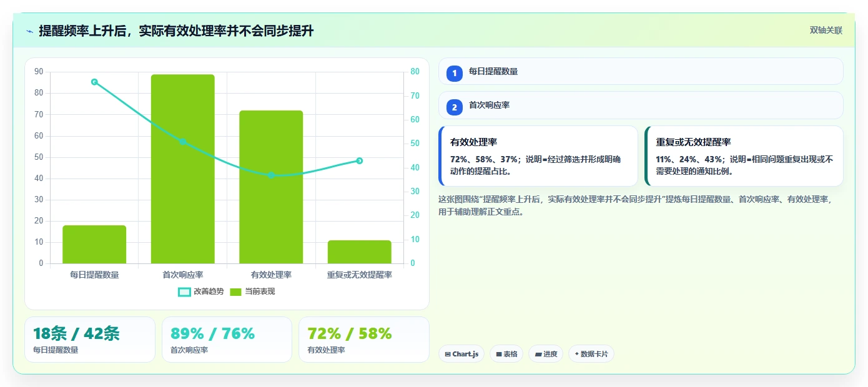868x387 pixels.
Task: Click the trend line point on 有效处理率 bar
Action: 271,175
